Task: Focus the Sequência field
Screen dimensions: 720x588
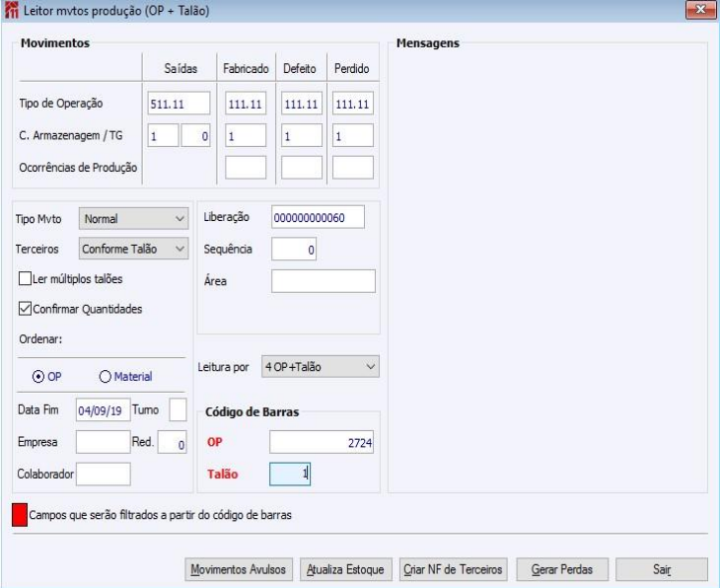Action: click(x=294, y=249)
